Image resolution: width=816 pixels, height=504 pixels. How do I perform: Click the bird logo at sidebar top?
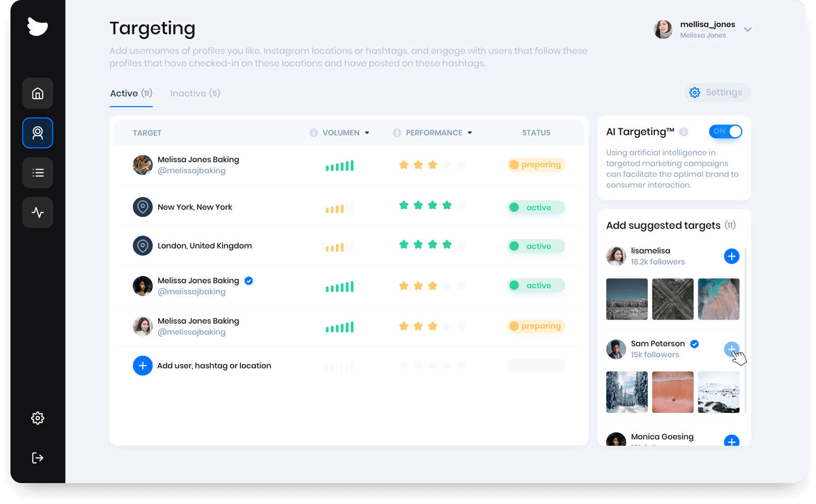pos(38,27)
